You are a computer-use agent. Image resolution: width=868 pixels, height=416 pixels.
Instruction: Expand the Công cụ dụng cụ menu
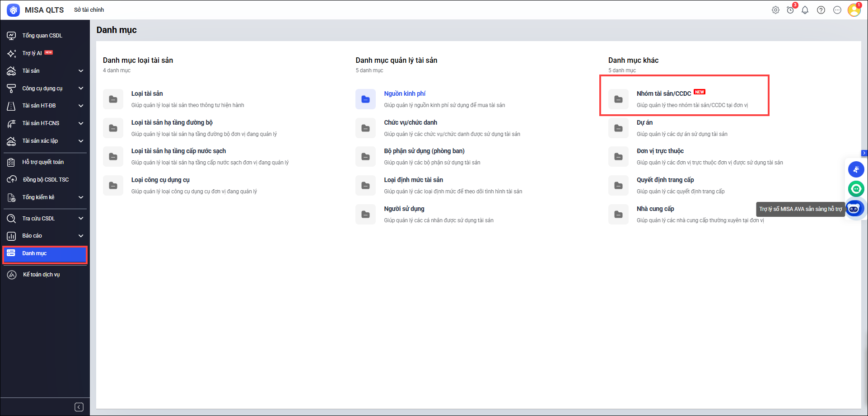coord(81,89)
